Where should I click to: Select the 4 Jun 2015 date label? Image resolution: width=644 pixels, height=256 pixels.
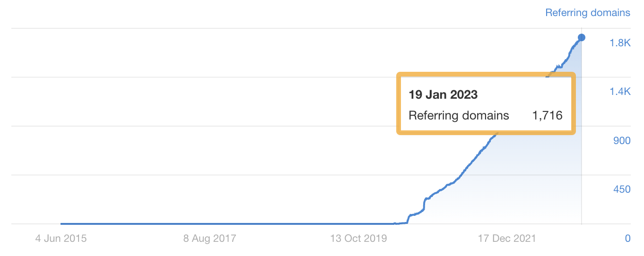pos(61,238)
